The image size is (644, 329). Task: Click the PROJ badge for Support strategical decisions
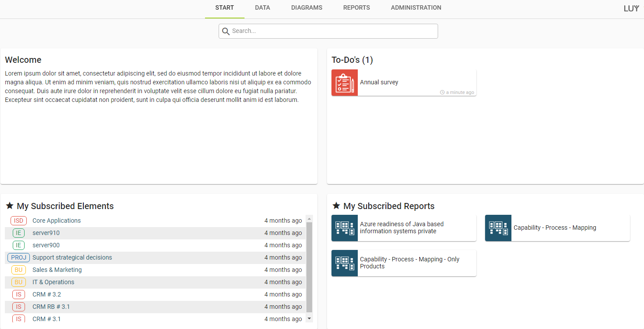coord(18,257)
